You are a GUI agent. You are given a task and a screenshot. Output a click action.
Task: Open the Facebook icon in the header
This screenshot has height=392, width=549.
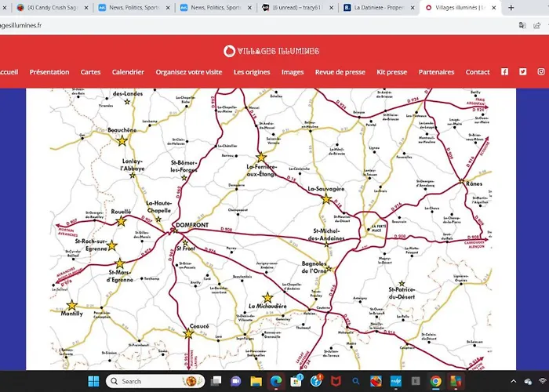[504, 72]
